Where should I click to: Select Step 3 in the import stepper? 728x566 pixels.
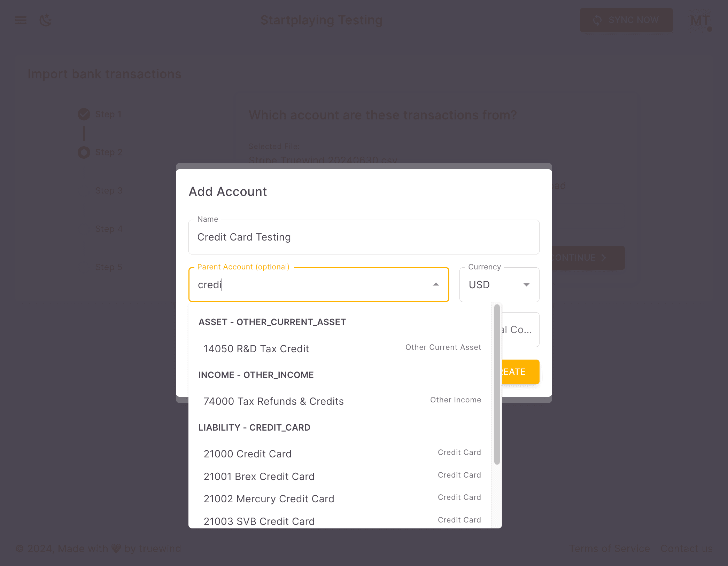coord(109,190)
